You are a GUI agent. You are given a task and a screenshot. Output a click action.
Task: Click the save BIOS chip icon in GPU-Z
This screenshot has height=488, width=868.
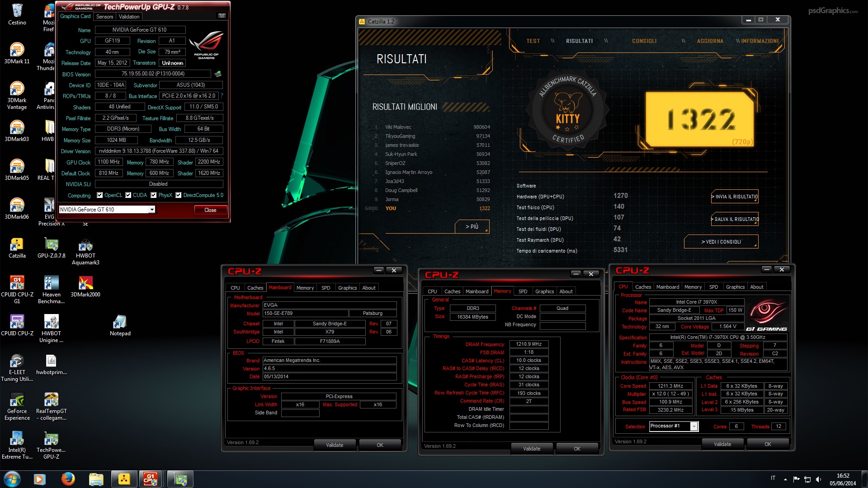click(x=218, y=74)
